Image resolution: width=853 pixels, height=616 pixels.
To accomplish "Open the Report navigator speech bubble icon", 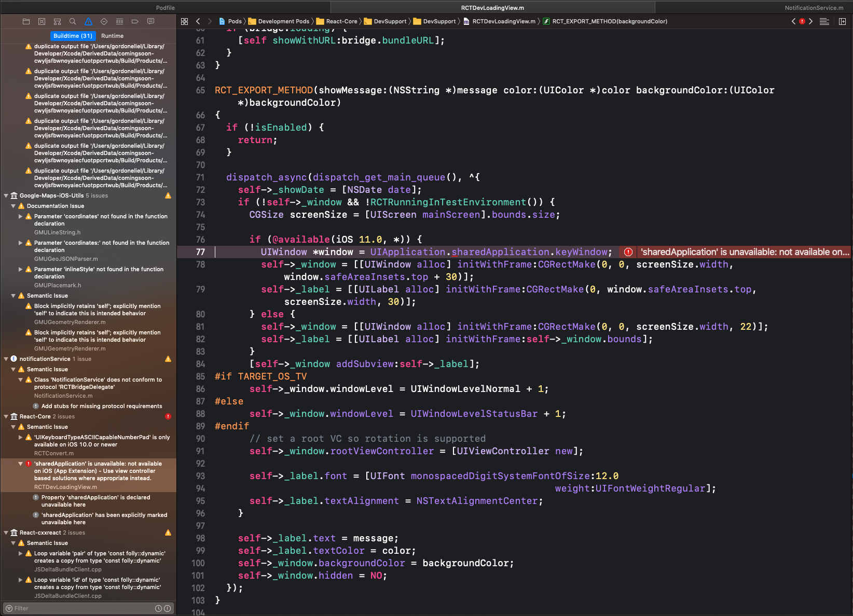I will (x=150, y=21).
